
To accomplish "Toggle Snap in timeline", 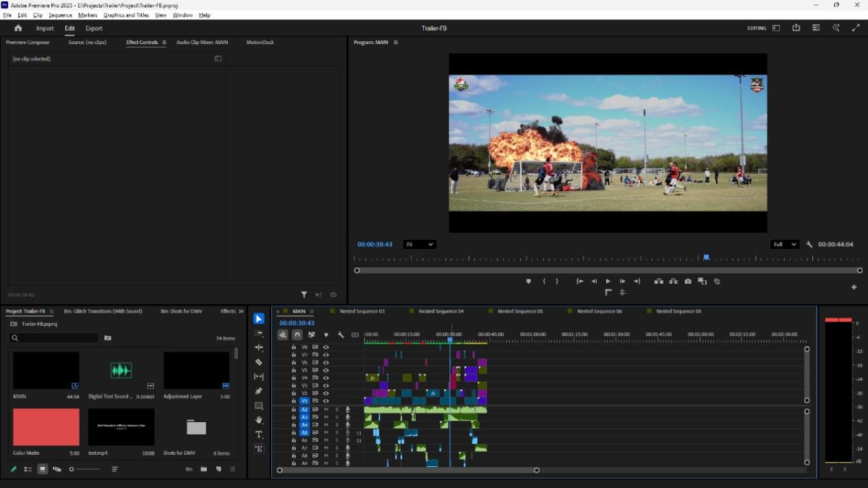I will [x=297, y=335].
